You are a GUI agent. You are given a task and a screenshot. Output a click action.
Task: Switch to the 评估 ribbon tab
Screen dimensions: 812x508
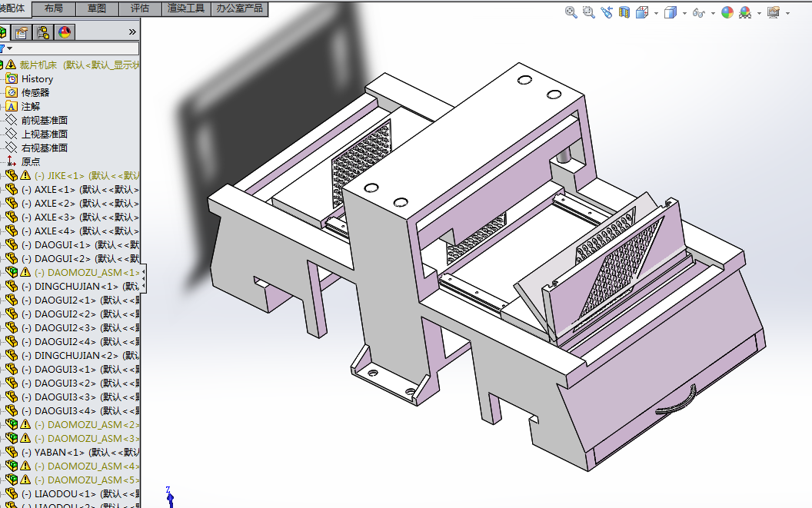click(139, 8)
